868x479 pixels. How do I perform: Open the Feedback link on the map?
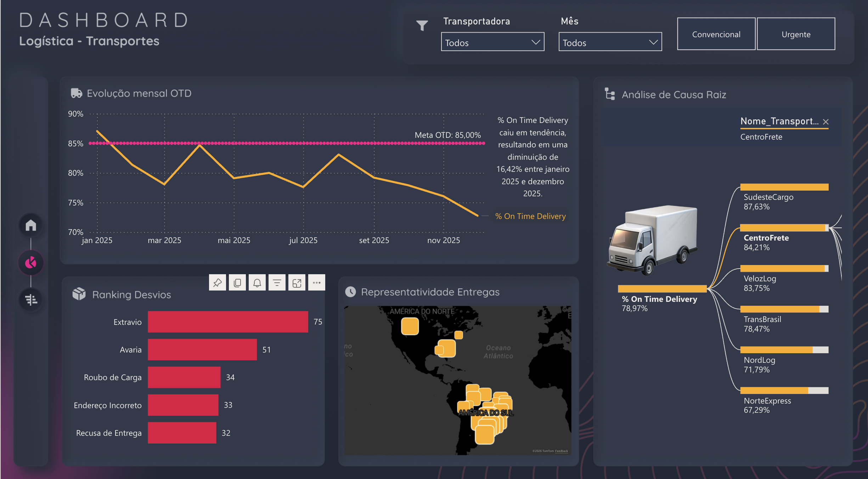[561, 451]
